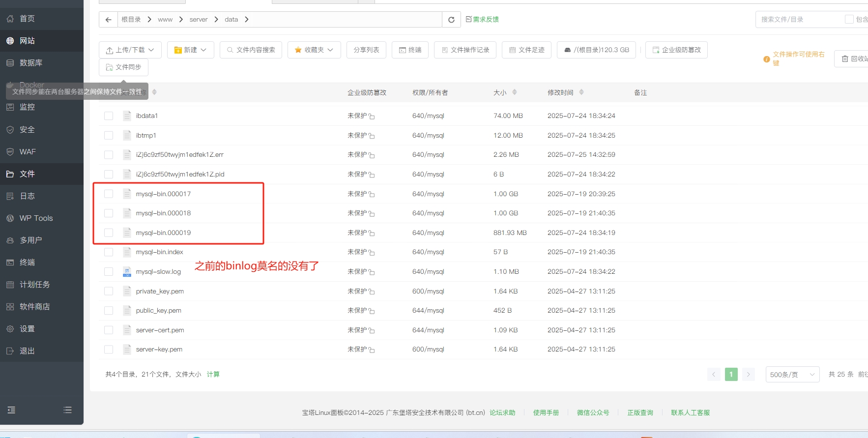Tick the checkbox for mysql-bin.000017
Screen dimensions: 868x438
109,194
